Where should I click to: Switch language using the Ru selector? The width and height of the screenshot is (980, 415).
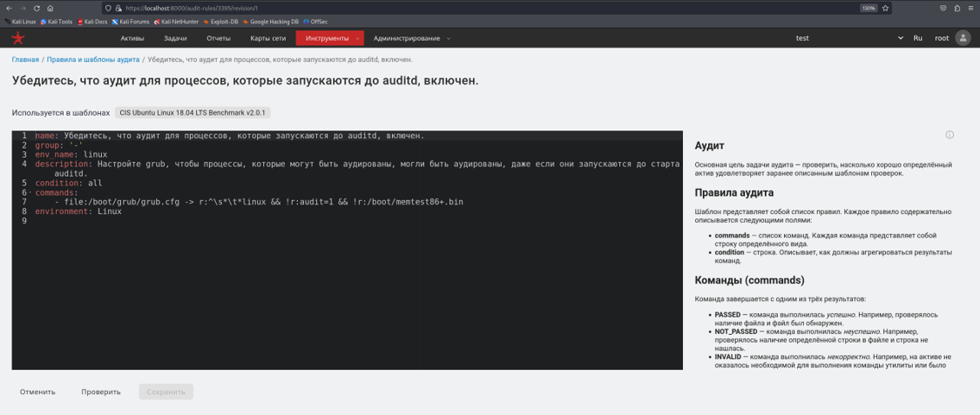coord(918,38)
